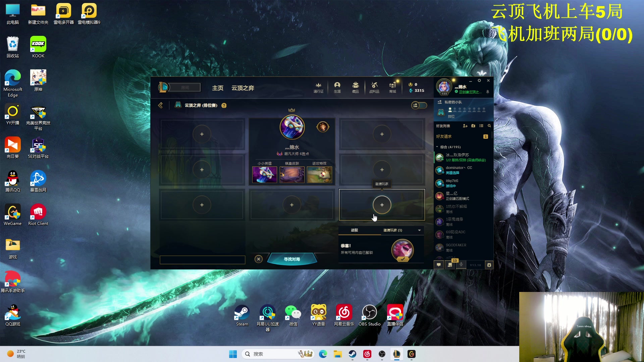Expand the 邀请玩家 dropdown arrow
The width and height of the screenshot is (644, 362).
coord(419,230)
